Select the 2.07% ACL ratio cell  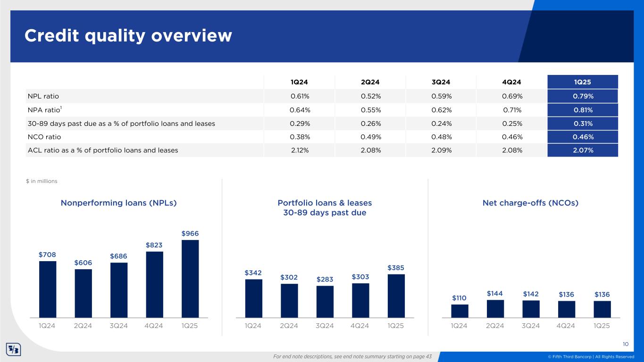pyautogui.click(x=583, y=150)
